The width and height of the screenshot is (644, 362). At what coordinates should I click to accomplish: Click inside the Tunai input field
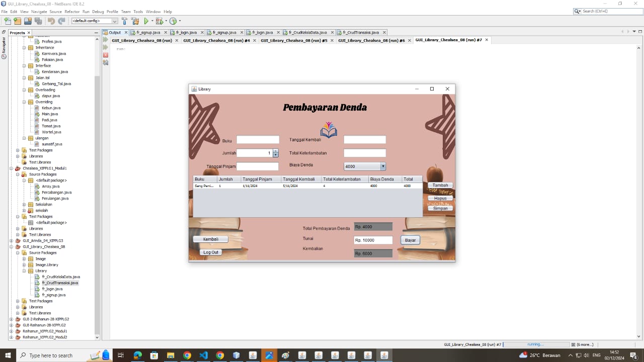tap(372, 240)
